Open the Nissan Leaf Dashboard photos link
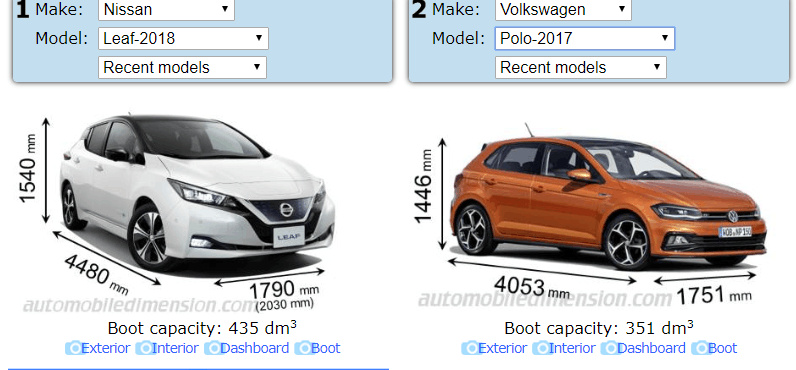This screenshot has width=796, height=370. pos(255,349)
